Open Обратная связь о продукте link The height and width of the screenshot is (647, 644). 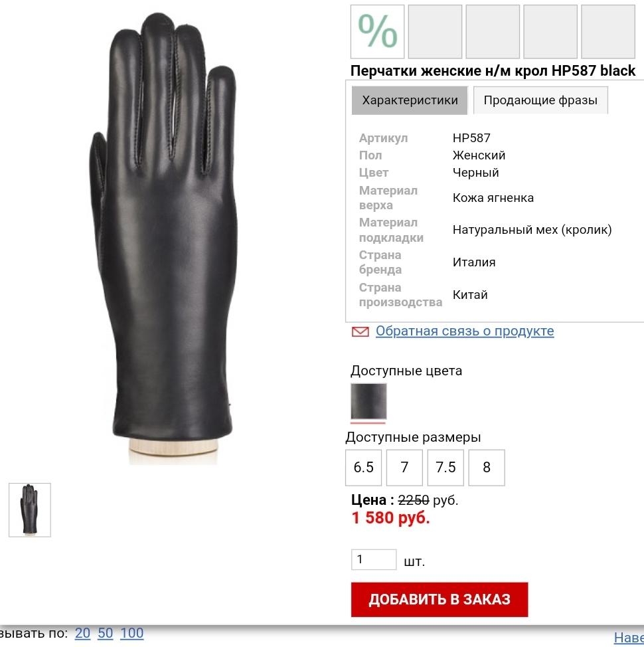click(x=465, y=331)
